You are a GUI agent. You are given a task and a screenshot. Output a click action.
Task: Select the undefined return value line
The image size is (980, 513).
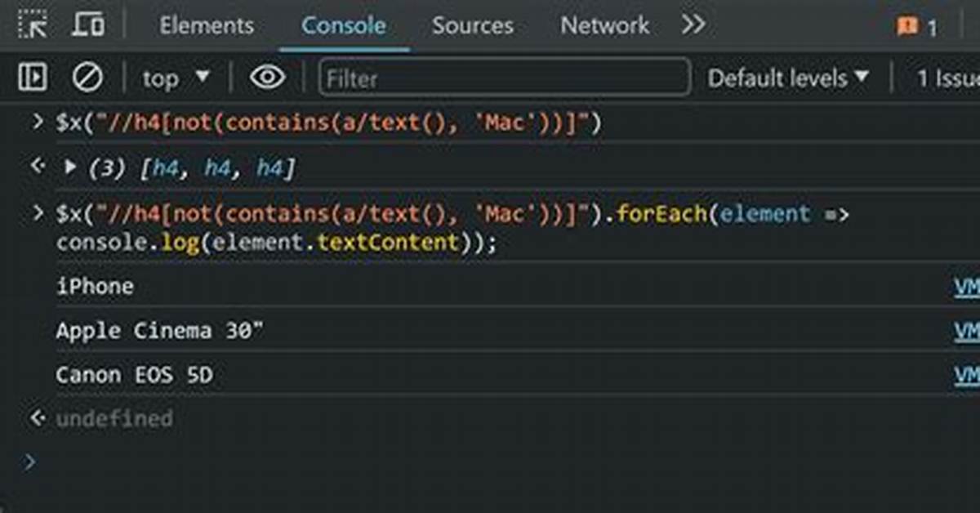click(114, 419)
